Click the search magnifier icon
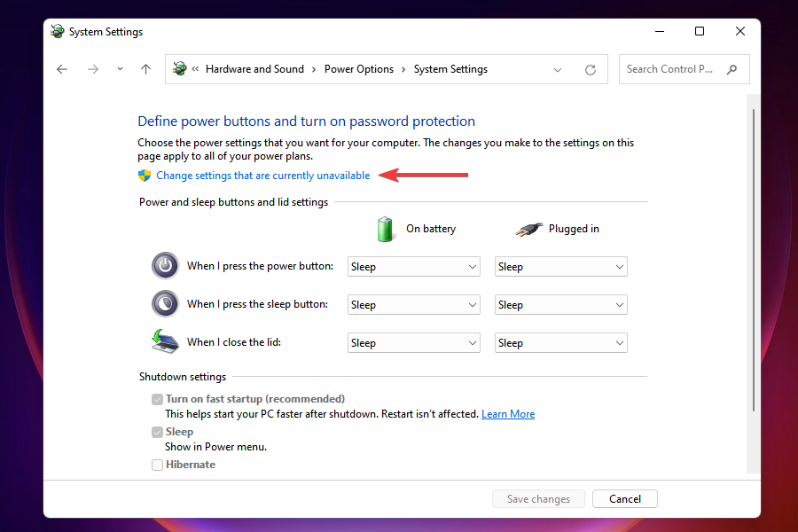 coord(731,69)
